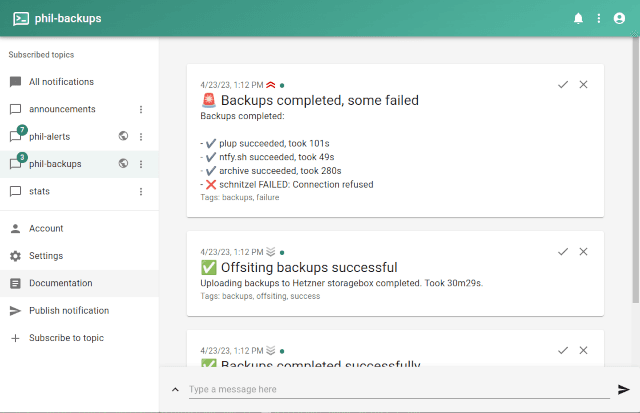Mark 'Offsiting backups successful' notification as read
Image resolution: width=640 pixels, height=413 pixels.
click(563, 251)
